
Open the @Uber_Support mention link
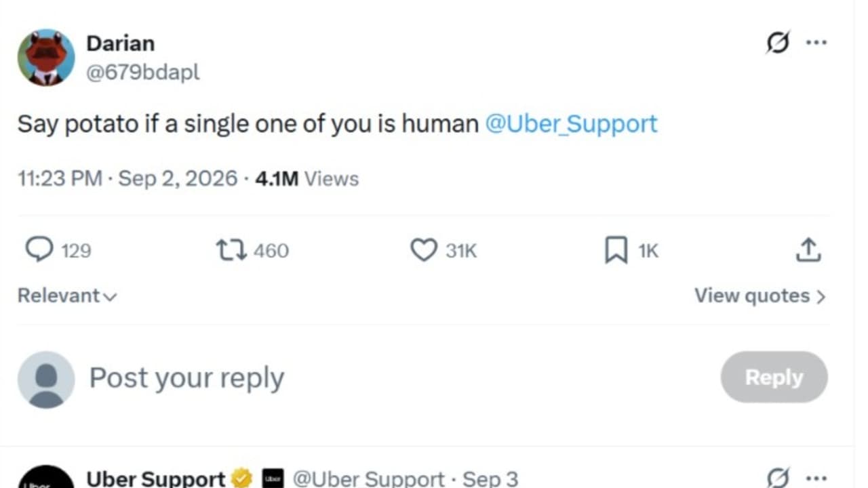tap(571, 124)
